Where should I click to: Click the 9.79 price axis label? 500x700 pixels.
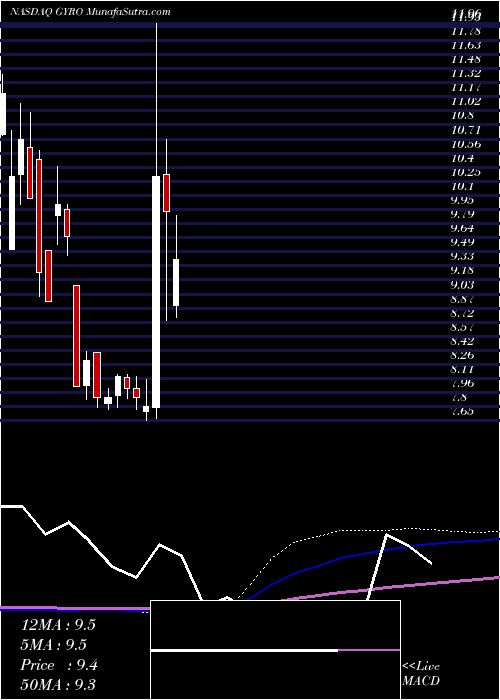(462, 215)
